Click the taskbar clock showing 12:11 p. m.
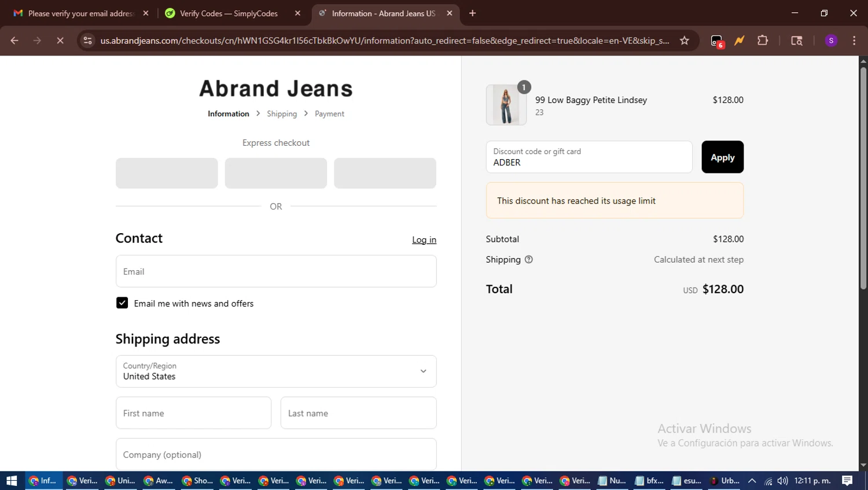Image resolution: width=868 pixels, height=490 pixels. pos(812,481)
